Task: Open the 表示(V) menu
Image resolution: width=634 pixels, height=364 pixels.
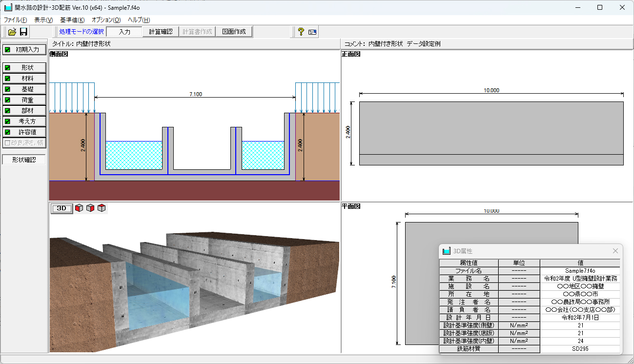Action: click(43, 20)
